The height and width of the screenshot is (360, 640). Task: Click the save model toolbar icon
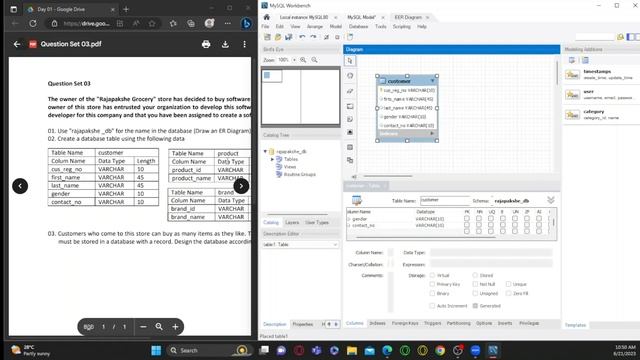tap(289, 37)
